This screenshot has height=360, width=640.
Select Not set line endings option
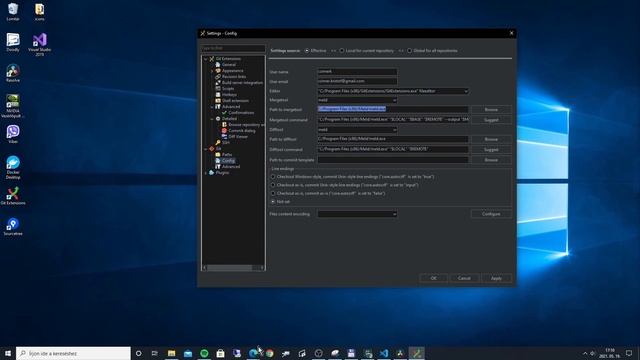273,202
